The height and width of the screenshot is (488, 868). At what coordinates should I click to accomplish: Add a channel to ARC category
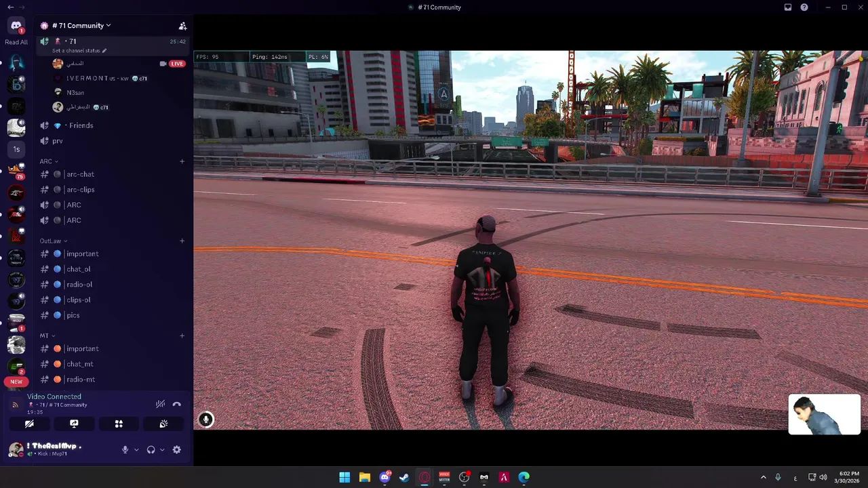182,161
